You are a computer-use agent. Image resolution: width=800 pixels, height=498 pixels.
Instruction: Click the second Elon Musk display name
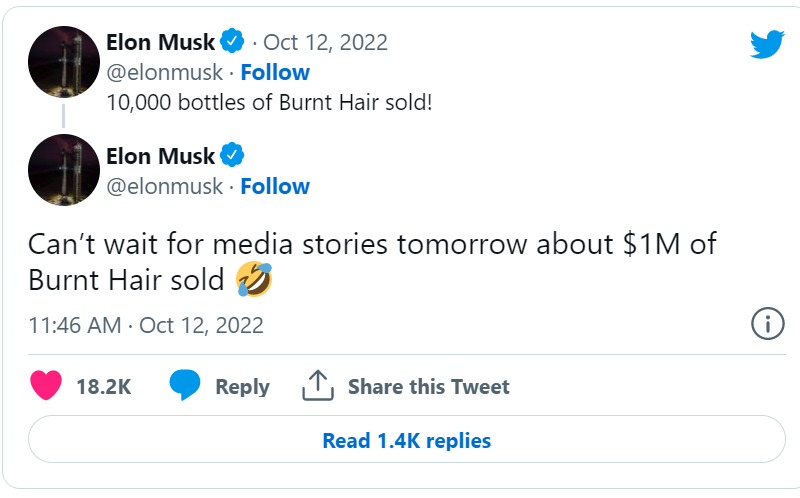(160, 156)
